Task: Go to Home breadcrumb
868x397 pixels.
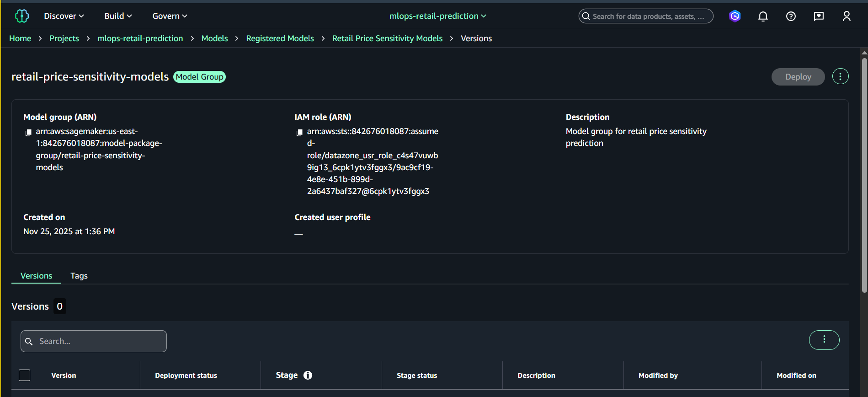Action: [20, 38]
